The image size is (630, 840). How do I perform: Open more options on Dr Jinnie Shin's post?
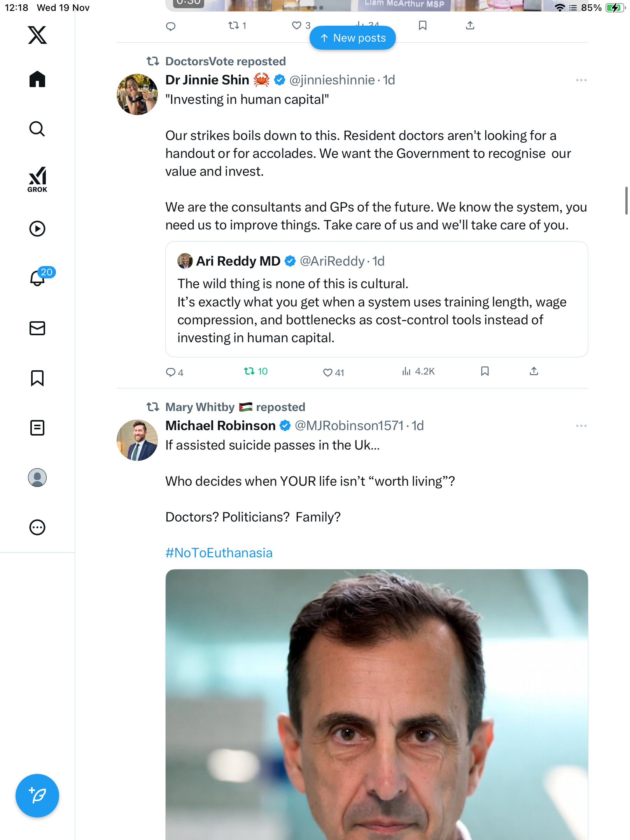(581, 80)
